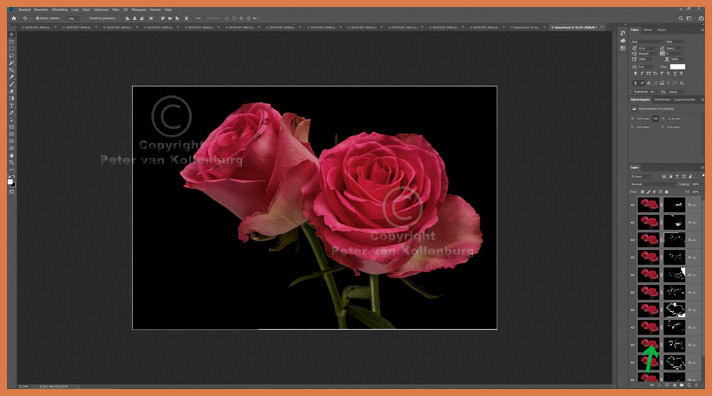The height and width of the screenshot is (396, 712).
Task: Open the workspace switcher icon
Action: coord(689,18)
